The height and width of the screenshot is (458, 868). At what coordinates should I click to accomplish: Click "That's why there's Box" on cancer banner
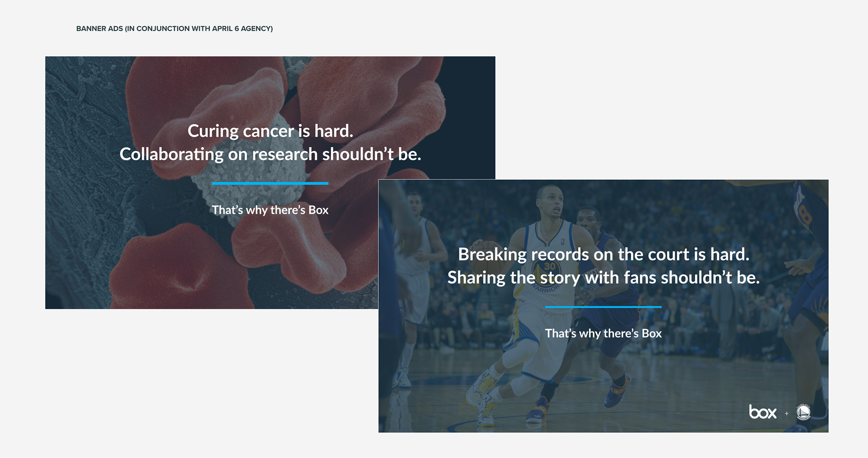(x=270, y=210)
